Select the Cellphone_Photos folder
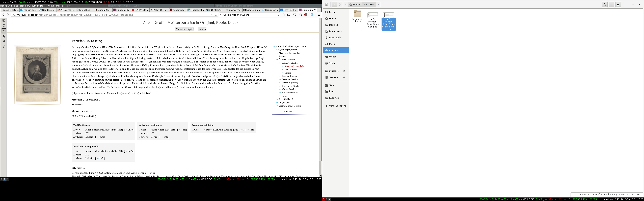Viewport: 644px width, 201px height. [x=358, y=16]
